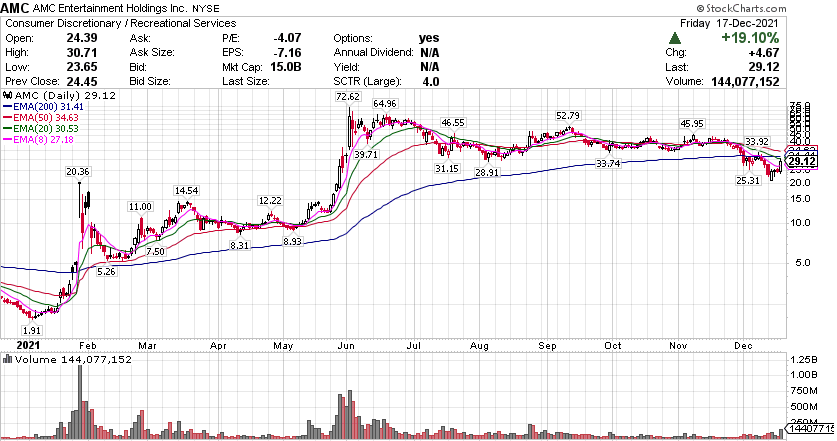Click the company name AMC Entertainment Holdings Inc.
The image size is (837, 441).
point(110,9)
